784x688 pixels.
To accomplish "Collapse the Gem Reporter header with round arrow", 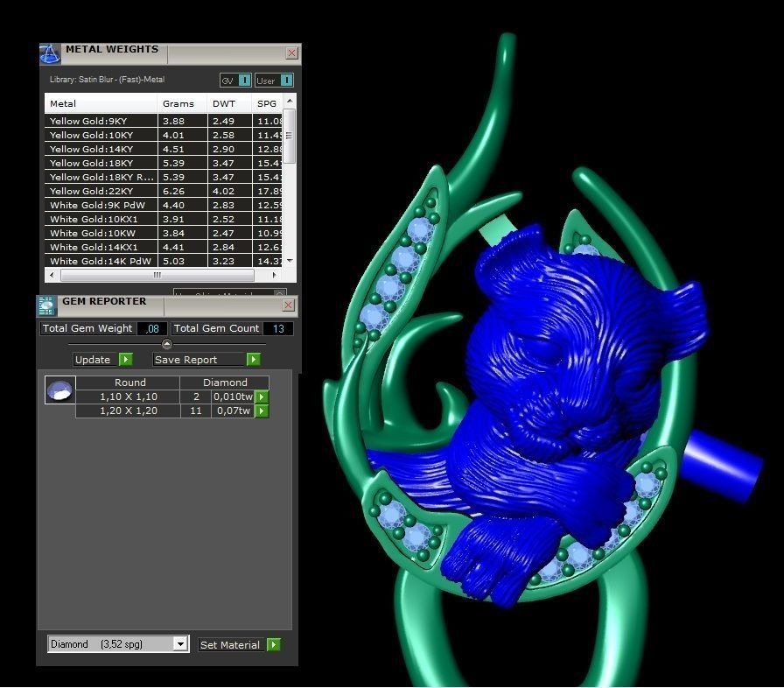I will coord(167,343).
